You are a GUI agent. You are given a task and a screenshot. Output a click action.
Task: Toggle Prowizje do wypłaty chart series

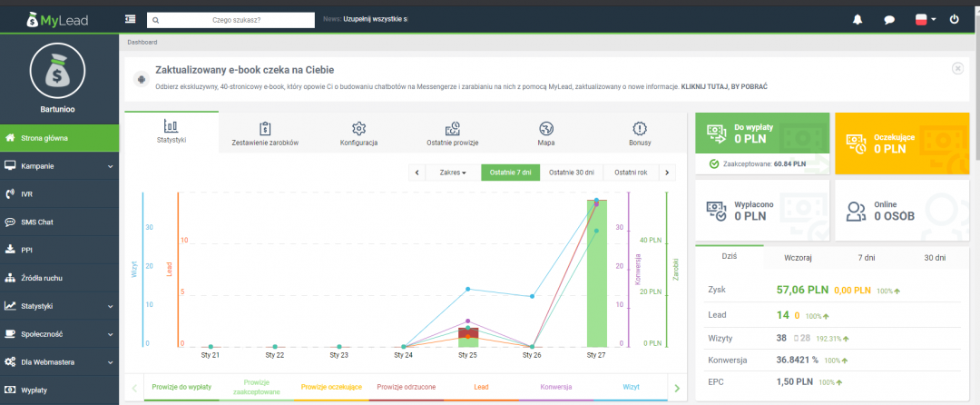point(181,387)
